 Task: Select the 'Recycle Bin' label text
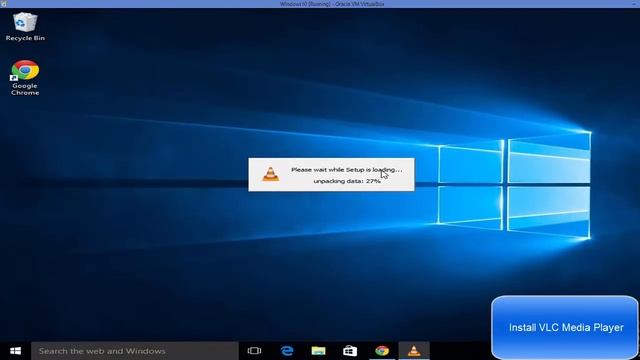click(25, 38)
